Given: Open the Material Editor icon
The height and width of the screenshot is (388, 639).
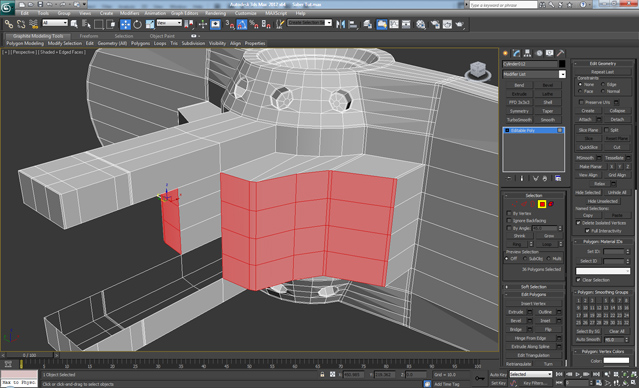Looking at the screenshot, I should 421,24.
